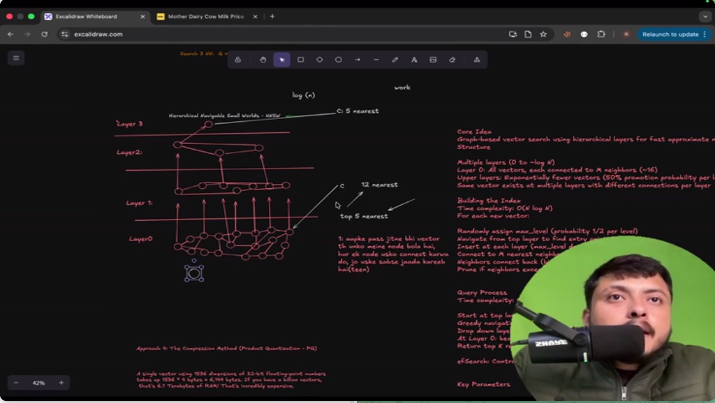Select the Selection arrow tool

point(282,60)
